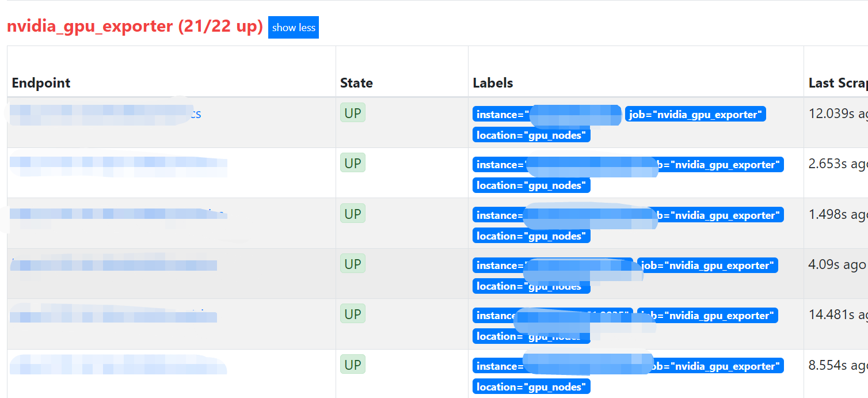868x398 pixels.
Task: Click location="gpu_nodes" label in the 12.039s row
Action: [x=532, y=135]
